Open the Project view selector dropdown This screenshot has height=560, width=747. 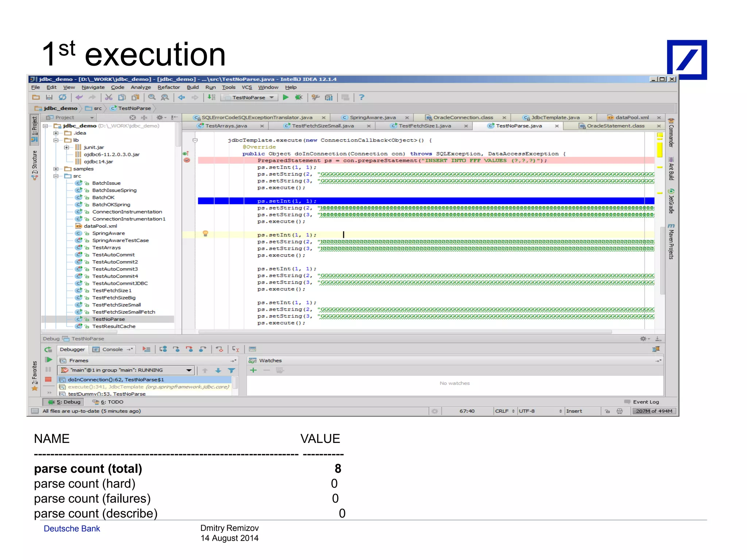70,117
